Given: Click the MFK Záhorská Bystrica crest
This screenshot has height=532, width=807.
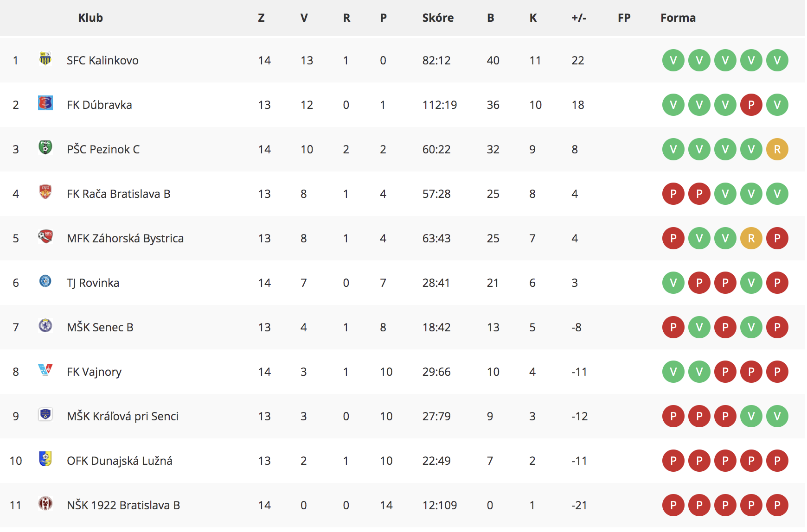Looking at the screenshot, I should (x=45, y=236).
